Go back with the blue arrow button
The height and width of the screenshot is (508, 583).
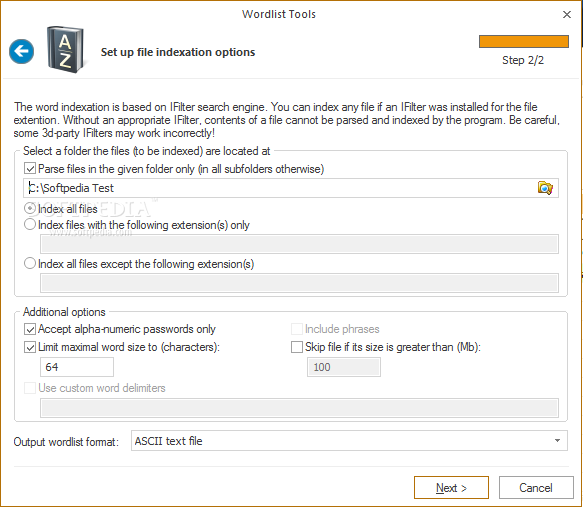point(22,51)
